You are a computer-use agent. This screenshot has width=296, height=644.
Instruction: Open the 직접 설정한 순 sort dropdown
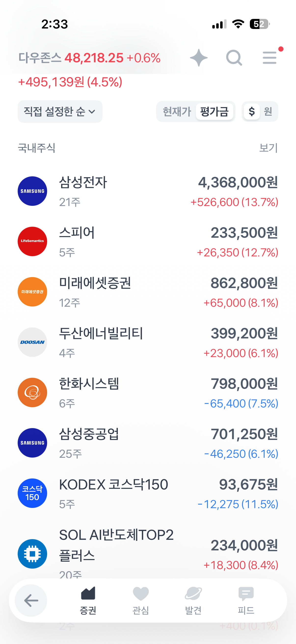pos(60,112)
